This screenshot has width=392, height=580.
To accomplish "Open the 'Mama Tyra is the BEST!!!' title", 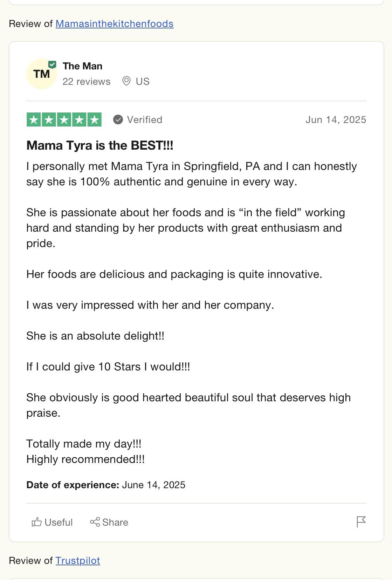I will click(100, 145).
